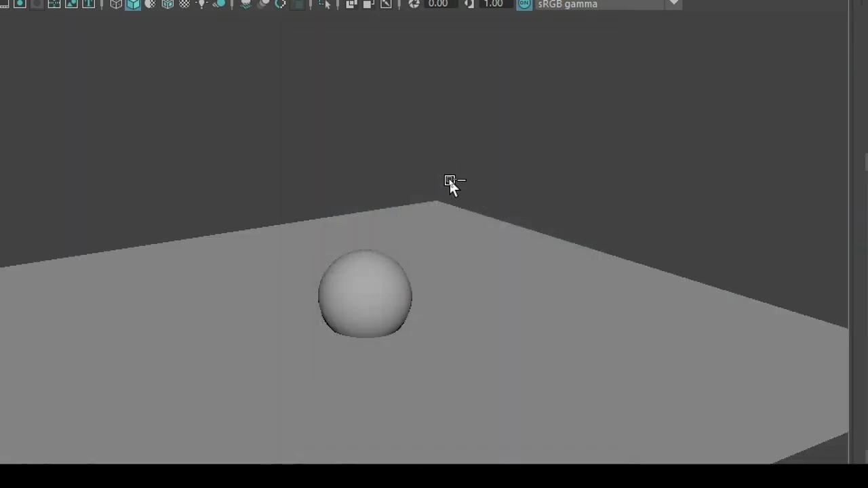Turn on textured display icon
868x488 pixels.
pyautogui.click(x=184, y=4)
